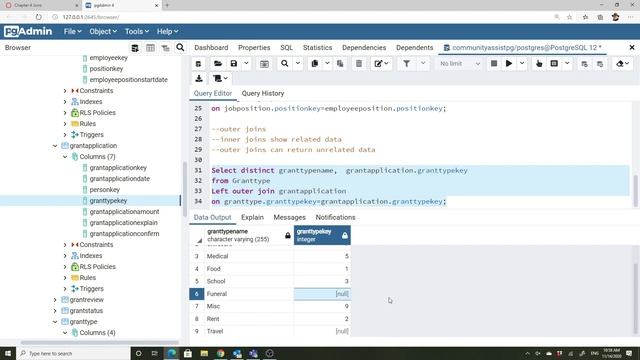Click the Filtered Rows icon in Browser
This screenshot has height=360, width=640.
165,48
